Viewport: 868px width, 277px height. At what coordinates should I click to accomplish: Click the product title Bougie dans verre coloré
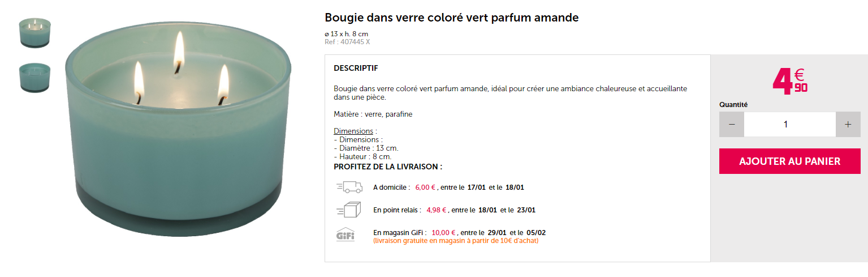pos(451,18)
